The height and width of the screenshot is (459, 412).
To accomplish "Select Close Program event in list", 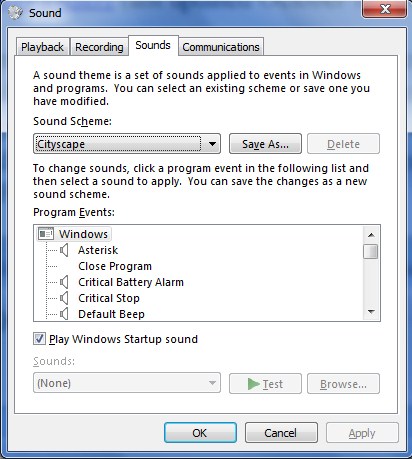I will tap(115, 266).
